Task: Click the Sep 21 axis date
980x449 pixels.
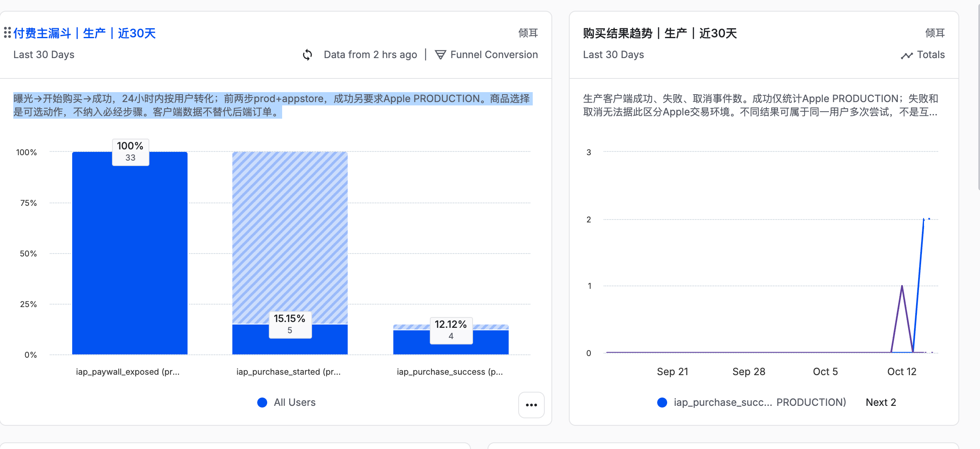Action: click(673, 372)
